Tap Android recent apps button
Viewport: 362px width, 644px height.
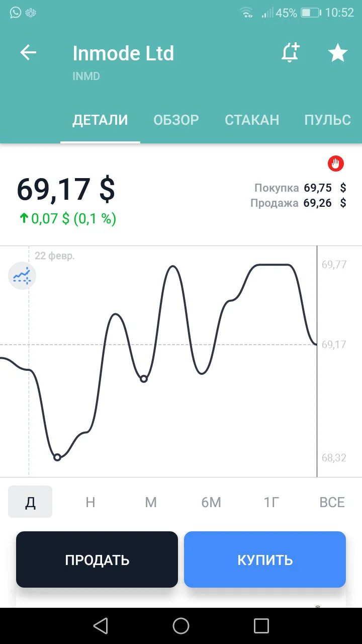click(x=261, y=626)
